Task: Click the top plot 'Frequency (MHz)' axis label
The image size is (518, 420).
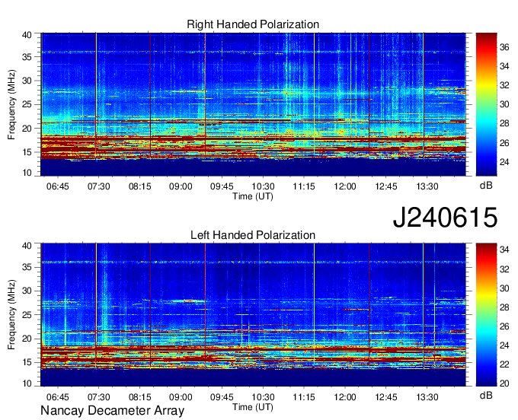Action: (x=11, y=104)
